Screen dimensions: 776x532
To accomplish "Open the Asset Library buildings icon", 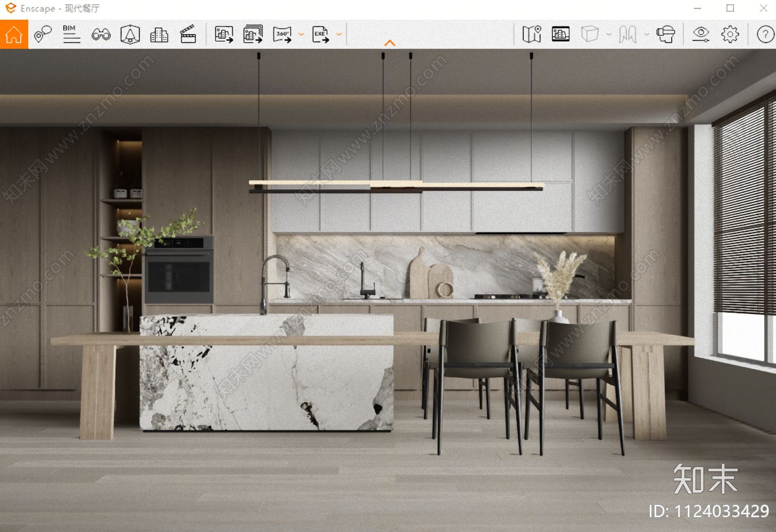I will [x=159, y=35].
